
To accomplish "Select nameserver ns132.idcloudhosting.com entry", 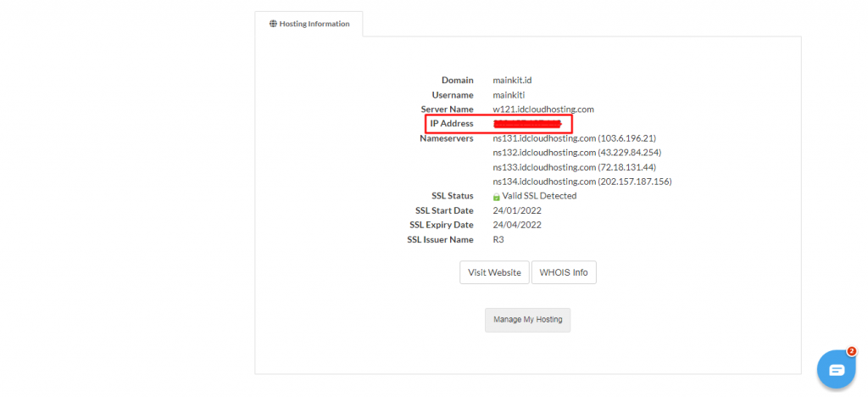I will tap(577, 152).
